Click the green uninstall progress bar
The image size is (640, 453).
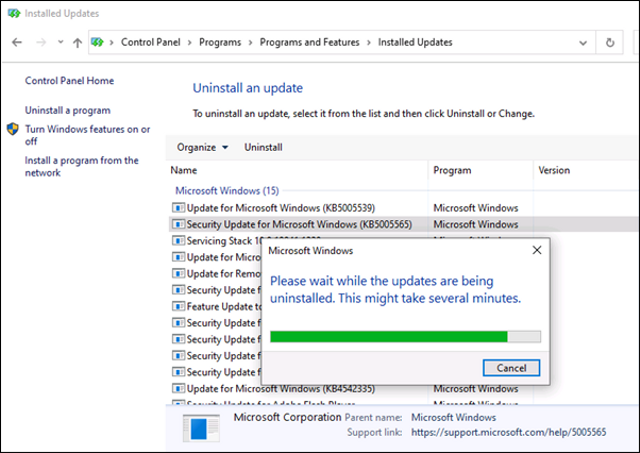pos(405,337)
